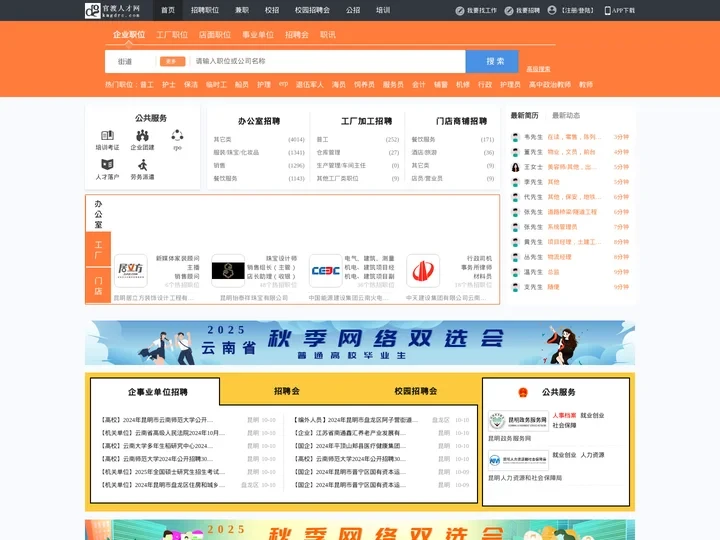Viewport: 720px width, 540px height.
Task: Click the 中天建设集团 red logo
Action: [x=423, y=270]
